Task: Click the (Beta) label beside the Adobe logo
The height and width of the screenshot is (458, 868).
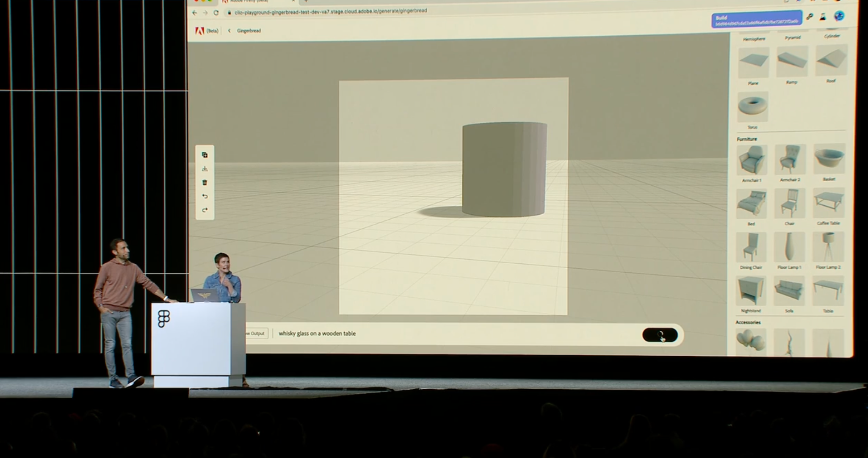Action: (x=212, y=31)
